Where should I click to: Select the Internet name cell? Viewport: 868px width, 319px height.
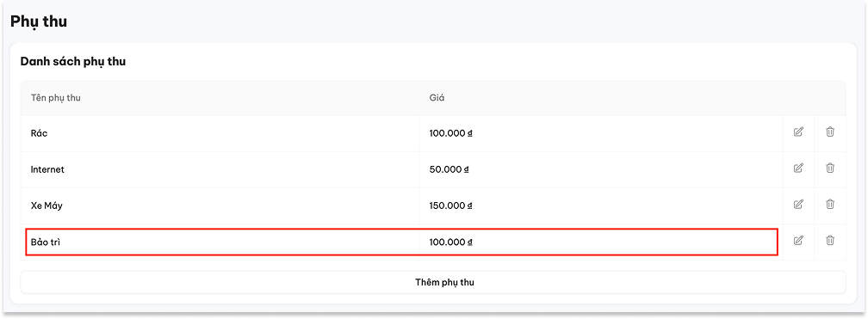(x=220, y=169)
